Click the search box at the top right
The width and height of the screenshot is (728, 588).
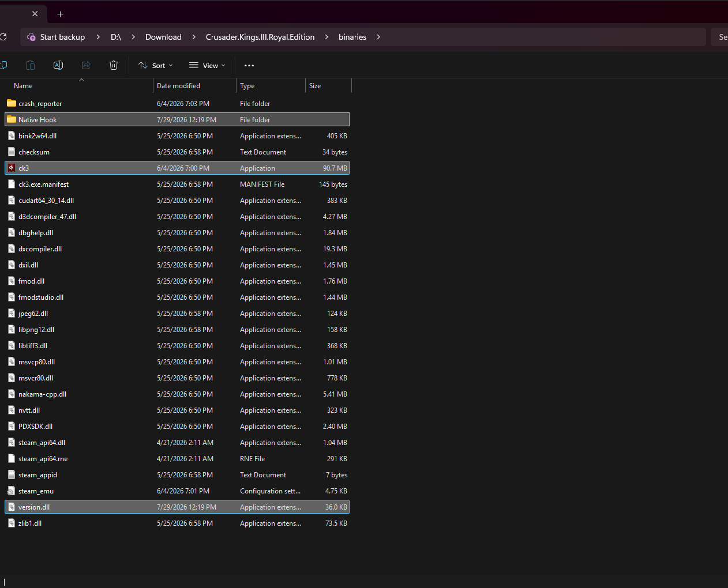[x=719, y=37]
